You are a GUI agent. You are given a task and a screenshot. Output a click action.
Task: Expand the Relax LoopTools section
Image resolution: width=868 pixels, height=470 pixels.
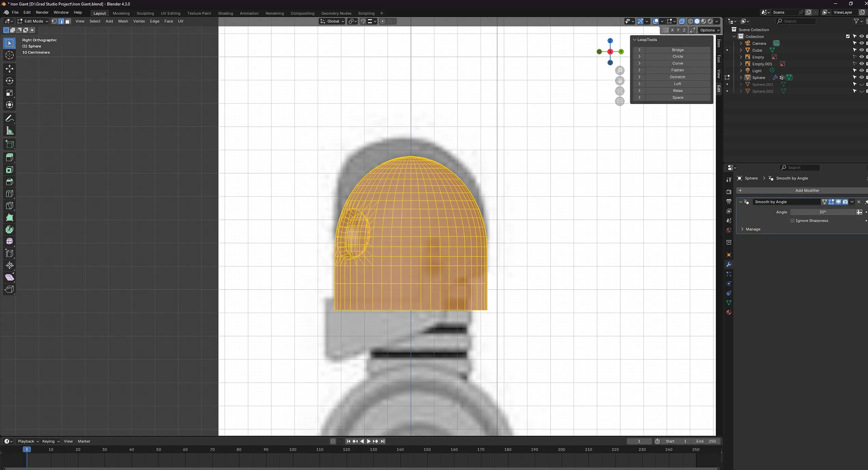[x=639, y=91]
